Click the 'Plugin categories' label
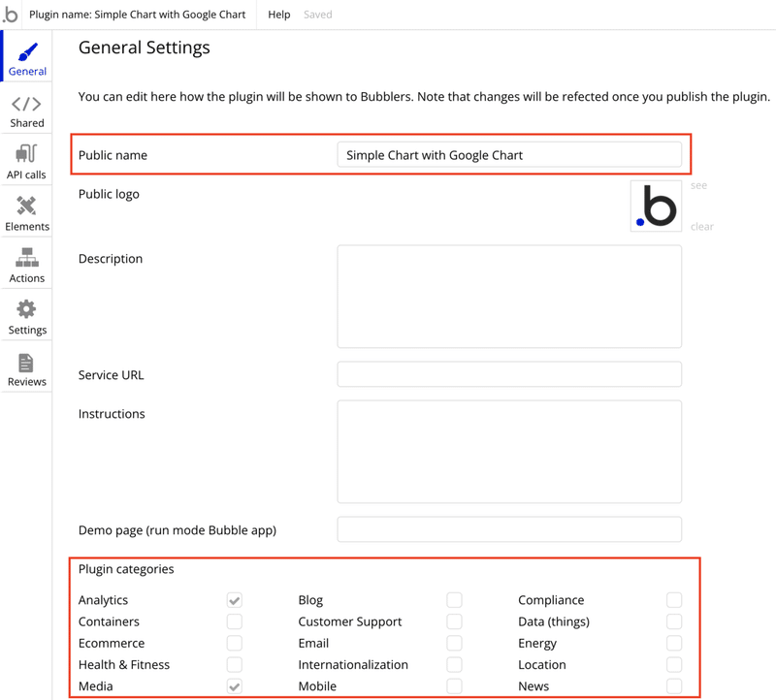 point(126,569)
